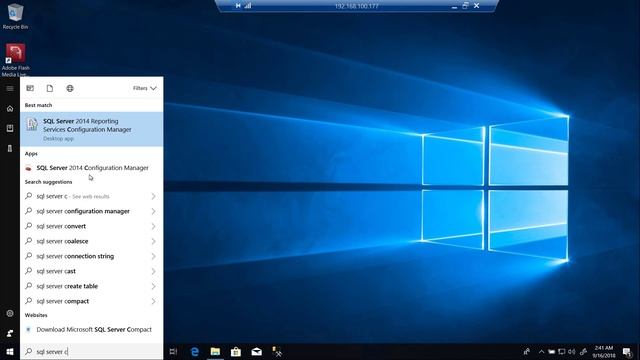Expand arrow for 'sql server c' suggestion
This screenshot has width=640, height=360.
pyautogui.click(x=153, y=196)
